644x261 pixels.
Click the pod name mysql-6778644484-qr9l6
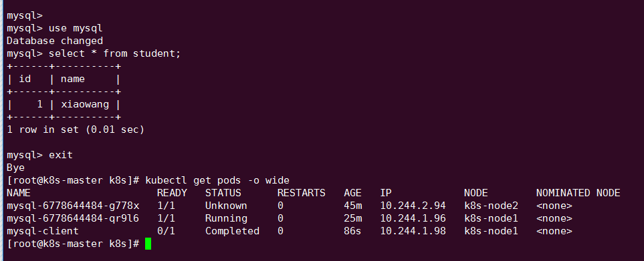click(73, 218)
